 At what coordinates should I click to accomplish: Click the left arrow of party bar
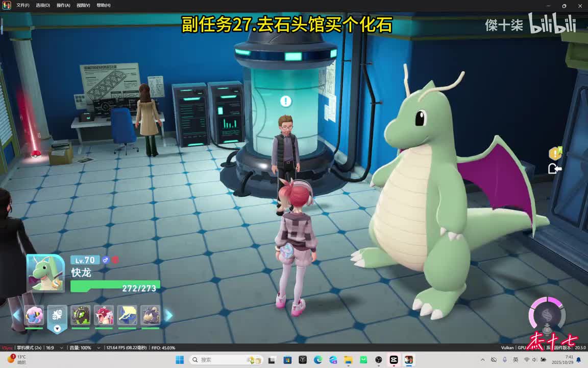coord(16,315)
